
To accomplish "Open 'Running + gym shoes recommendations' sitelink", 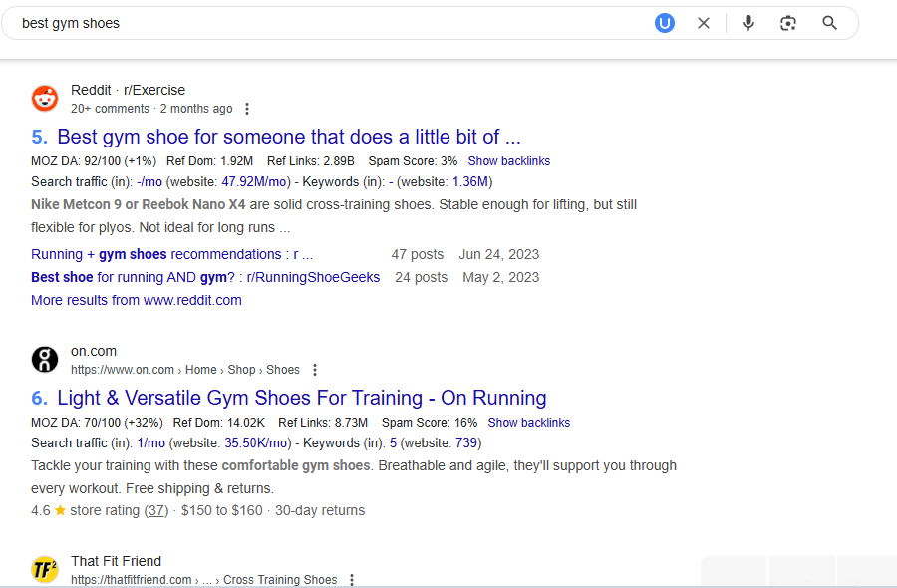I will click(x=171, y=254).
